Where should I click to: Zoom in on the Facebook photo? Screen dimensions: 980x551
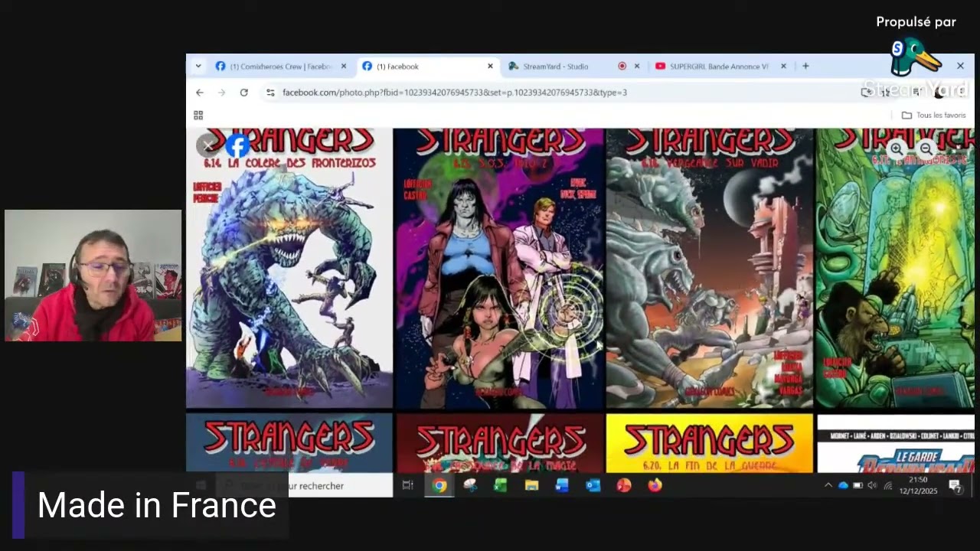(x=896, y=149)
